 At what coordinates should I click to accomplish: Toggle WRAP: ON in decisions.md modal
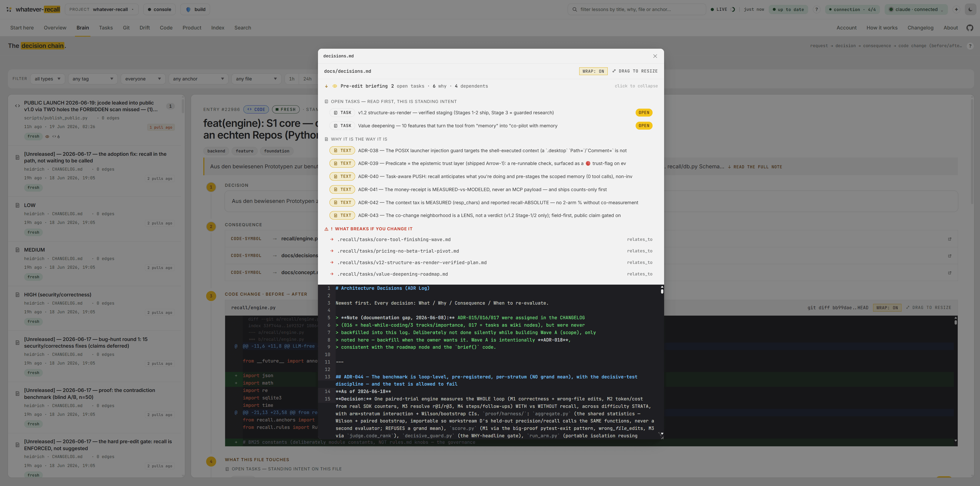coord(593,71)
